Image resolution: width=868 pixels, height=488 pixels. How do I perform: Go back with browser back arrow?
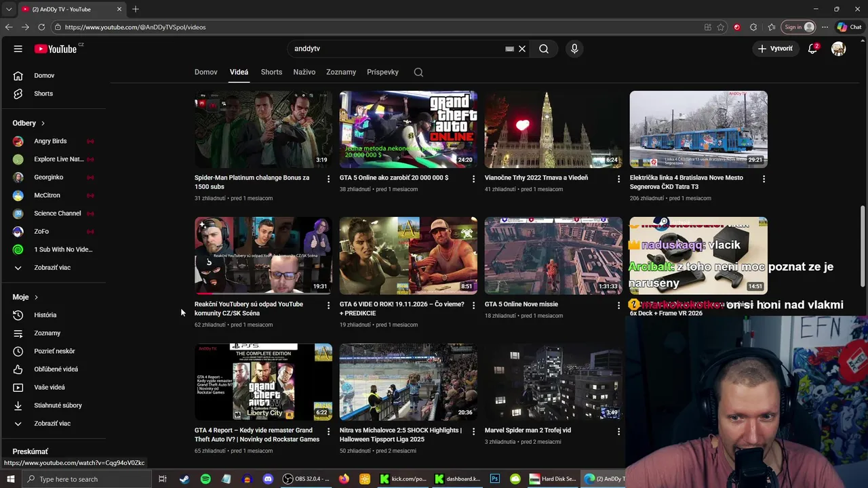pyautogui.click(x=9, y=27)
